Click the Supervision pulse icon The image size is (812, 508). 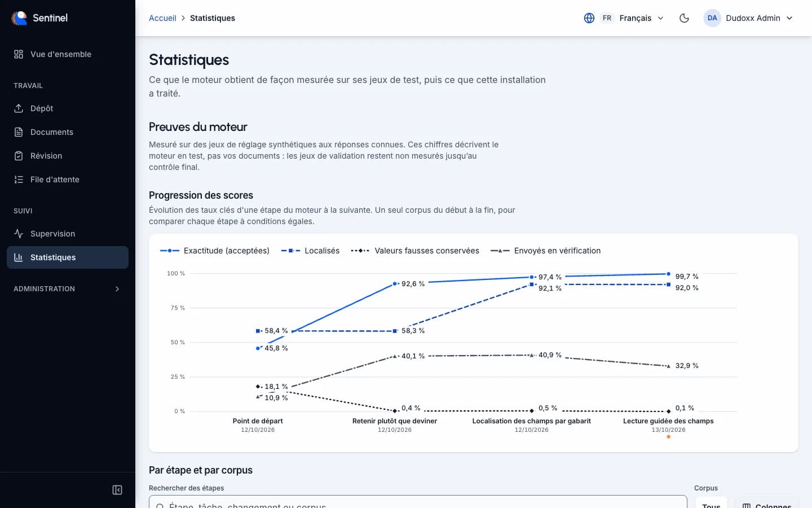[x=19, y=234]
